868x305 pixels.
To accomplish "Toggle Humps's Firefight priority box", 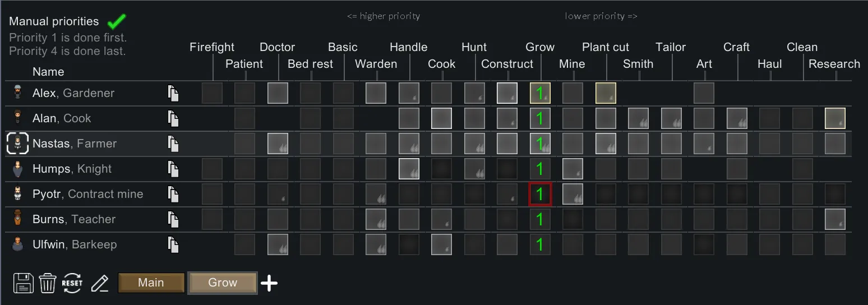I will 212,169.
